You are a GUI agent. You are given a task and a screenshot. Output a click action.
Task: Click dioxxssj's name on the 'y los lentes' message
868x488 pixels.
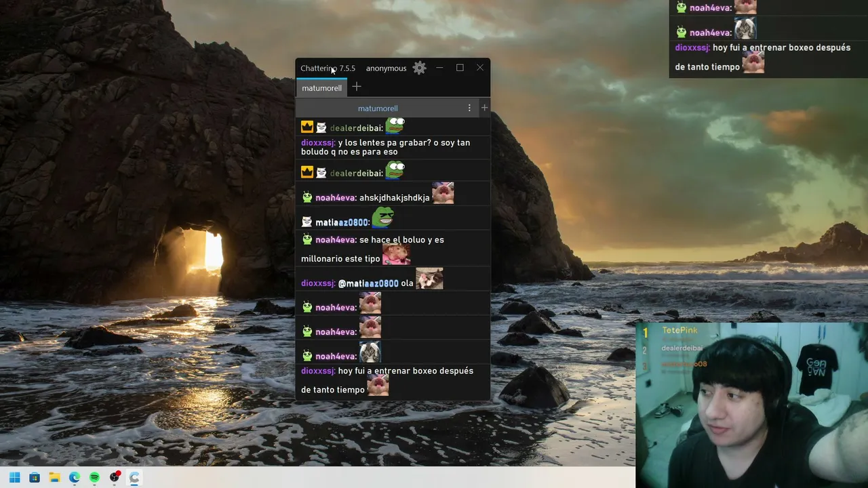coord(318,143)
